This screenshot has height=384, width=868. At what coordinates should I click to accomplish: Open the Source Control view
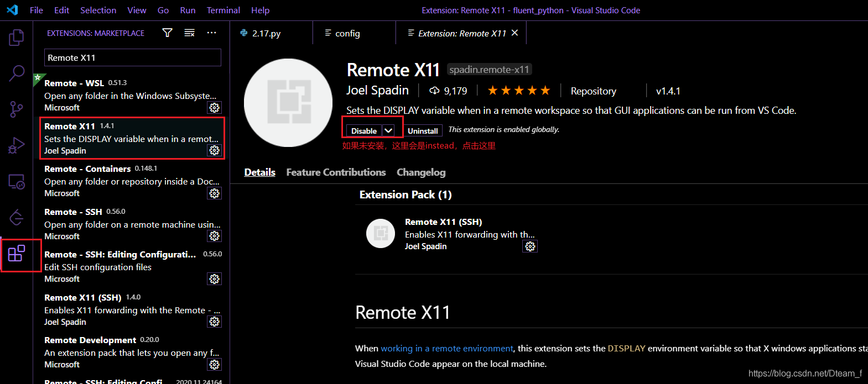(17, 109)
